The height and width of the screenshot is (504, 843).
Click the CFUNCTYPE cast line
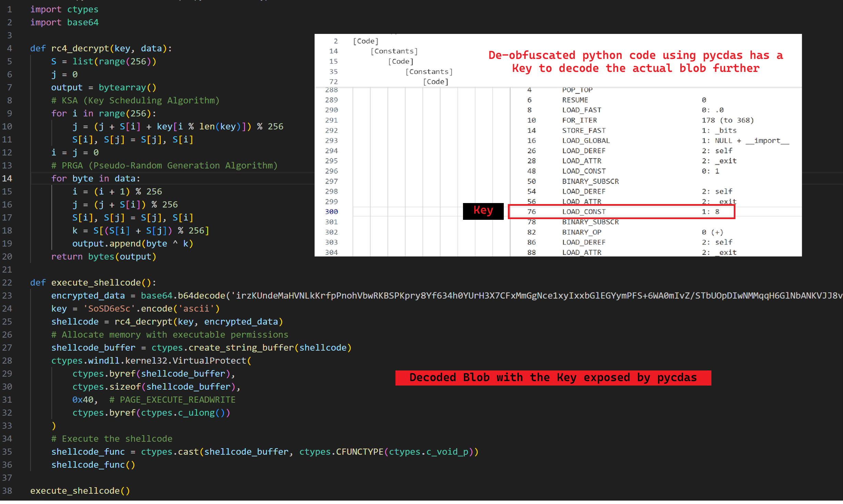pos(265,452)
